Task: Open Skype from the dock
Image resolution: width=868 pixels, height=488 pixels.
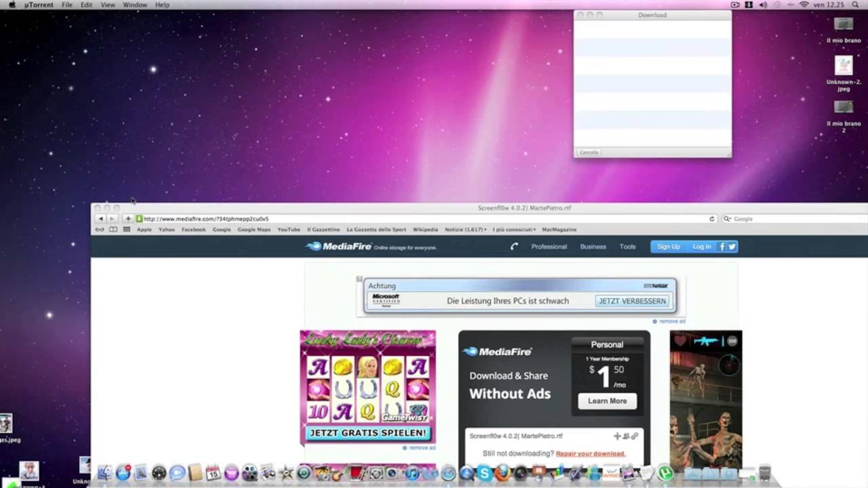Action: [x=484, y=474]
